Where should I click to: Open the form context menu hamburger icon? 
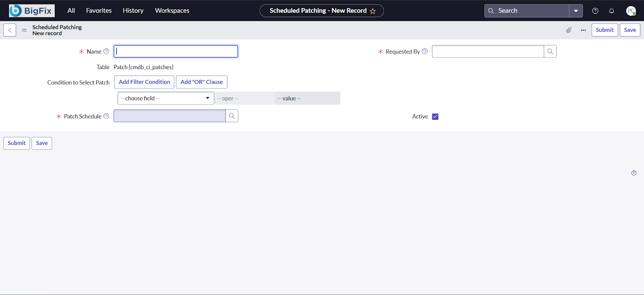24,30
